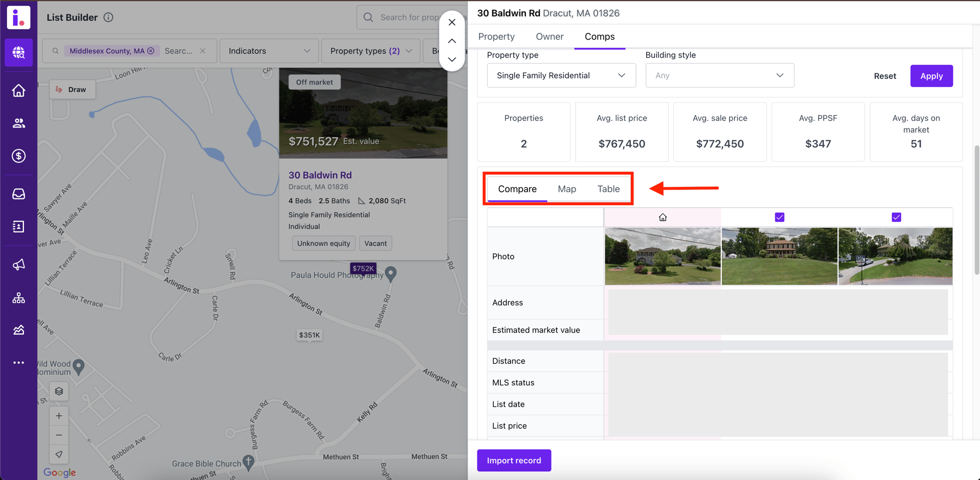Screen dimensions: 980x480
Task: Open the inbox tray icon in sidebar
Action: tap(19, 194)
